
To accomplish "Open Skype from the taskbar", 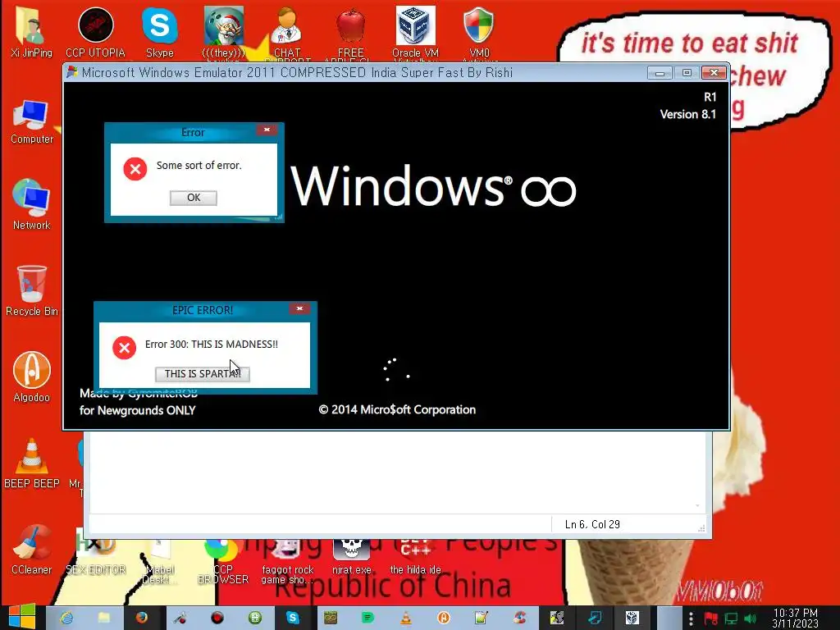I will pos(293,618).
